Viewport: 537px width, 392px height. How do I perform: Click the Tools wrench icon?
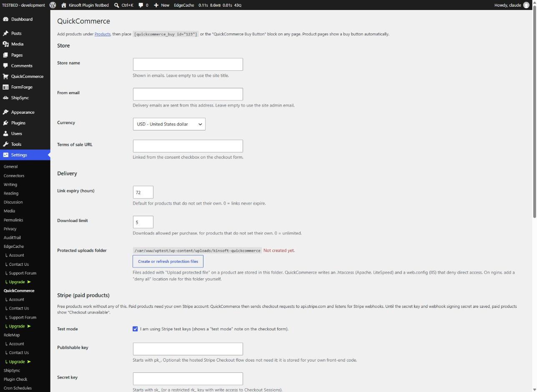[x=5, y=144]
